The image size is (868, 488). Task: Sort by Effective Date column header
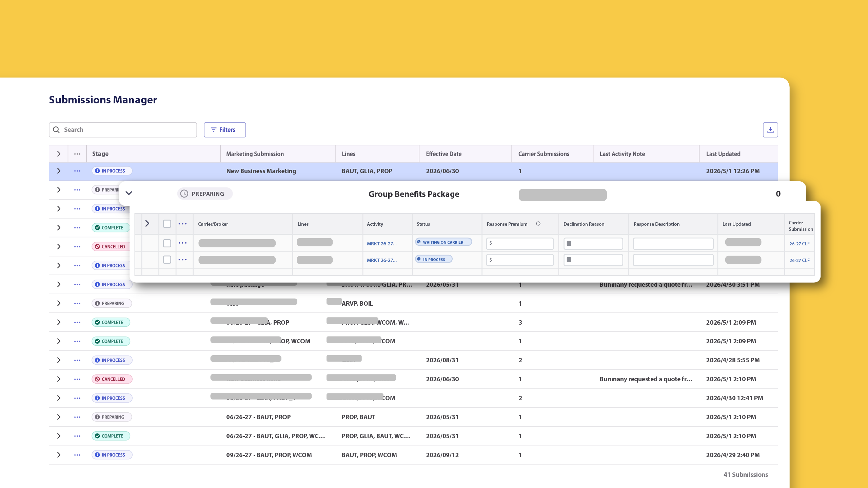point(443,154)
